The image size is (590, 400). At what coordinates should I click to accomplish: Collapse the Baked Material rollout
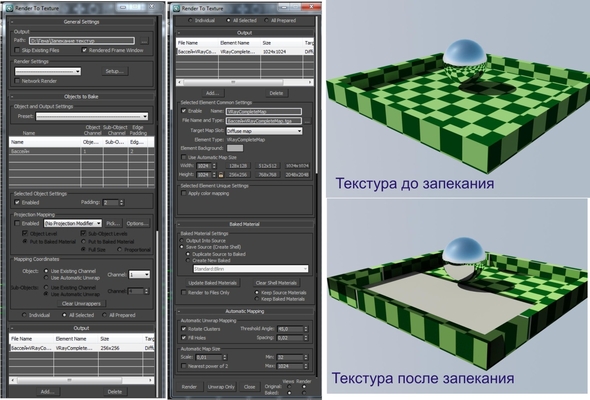pos(245,224)
